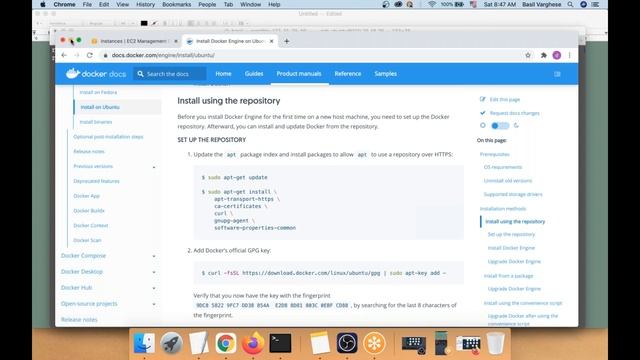Click the Release notes sidebar entry at bottom
This screenshot has width=640, height=360.
[79, 320]
